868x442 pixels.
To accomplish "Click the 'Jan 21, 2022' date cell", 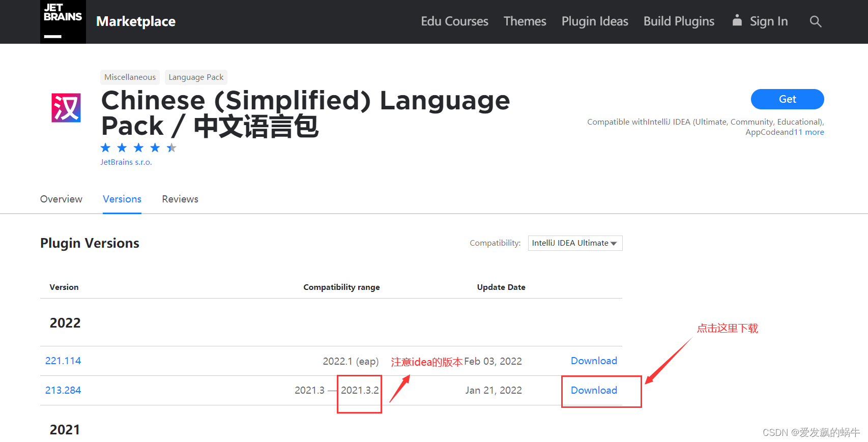I will tap(494, 390).
